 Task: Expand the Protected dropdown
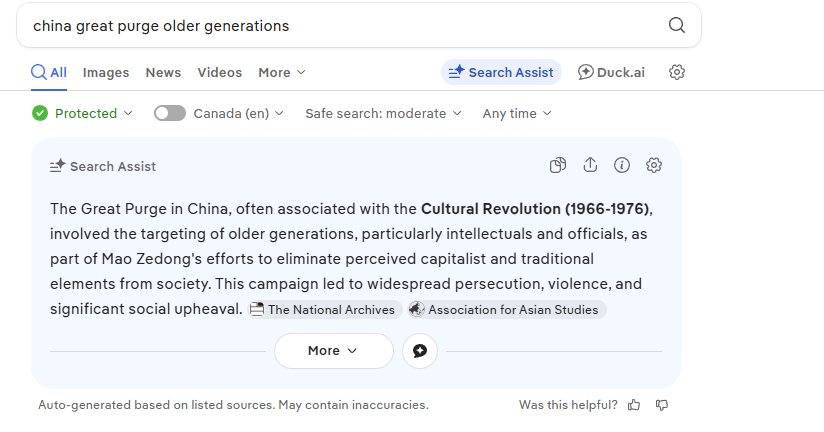click(x=82, y=114)
